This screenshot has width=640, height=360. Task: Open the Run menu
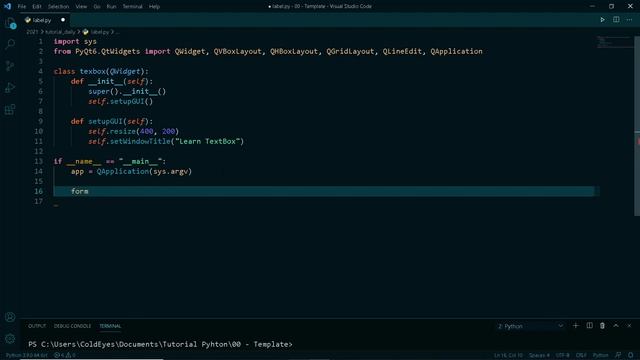pyautogui.click(x=111, y=7)
